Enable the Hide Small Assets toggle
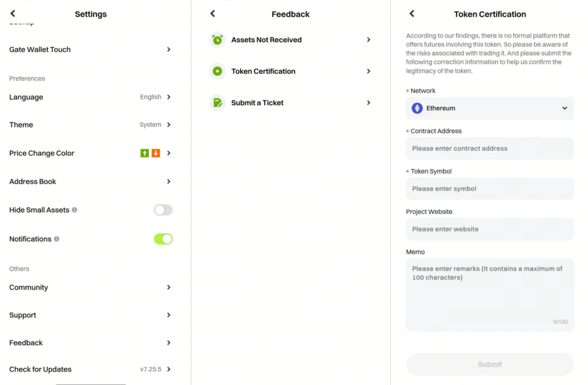Screen dimensions: 588x385 163,210
